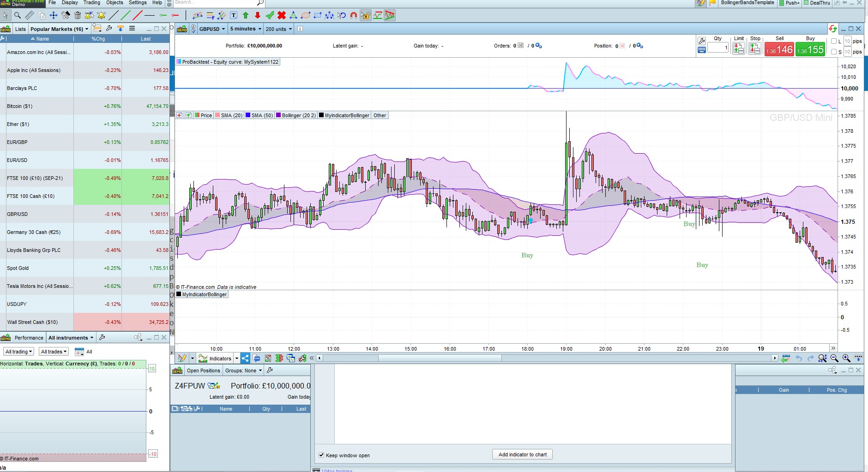
Task: Open the Objects menu
Action: click(115, 3)
